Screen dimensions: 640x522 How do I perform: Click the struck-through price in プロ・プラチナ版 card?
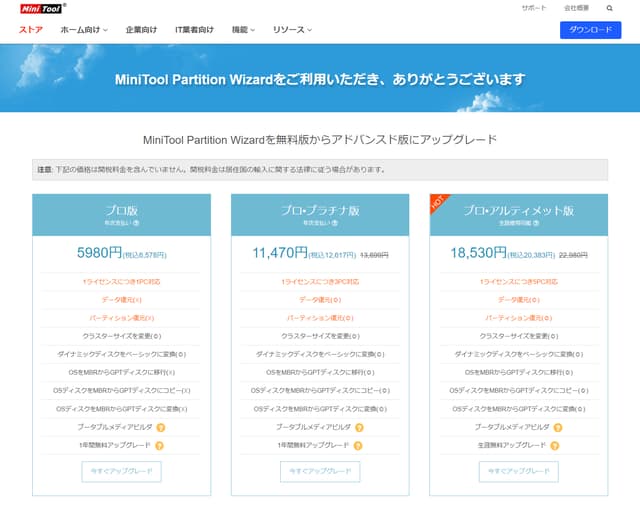(374, 255)
